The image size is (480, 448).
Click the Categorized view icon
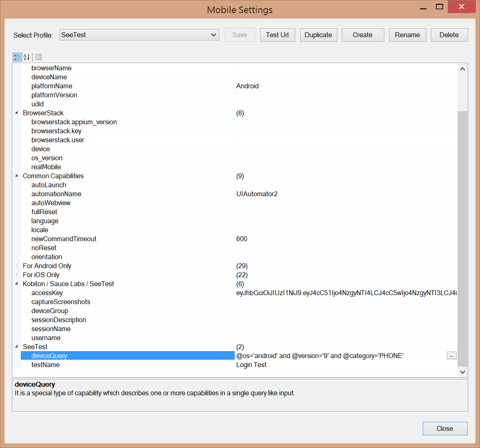pyautogui.click(x=17, y=57)
